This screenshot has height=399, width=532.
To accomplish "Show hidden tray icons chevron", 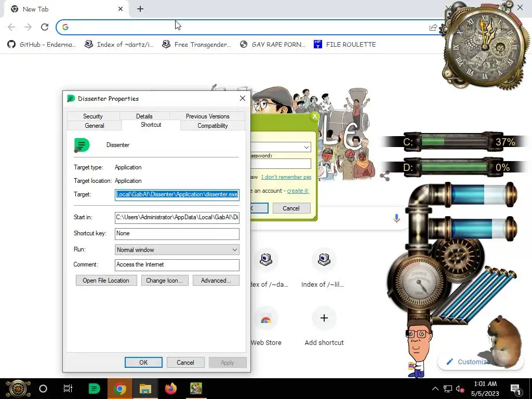I will point(435,389).
